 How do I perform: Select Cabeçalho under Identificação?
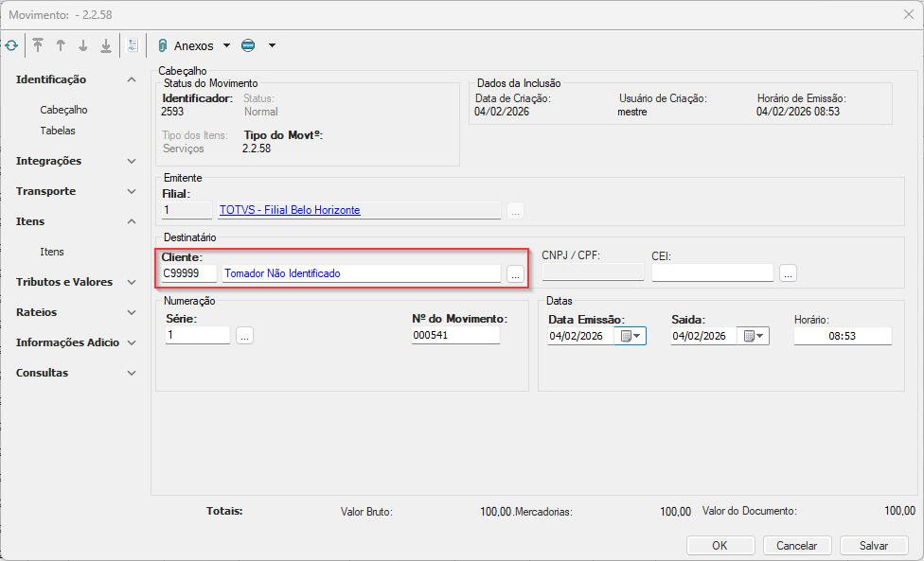point(63,110)
